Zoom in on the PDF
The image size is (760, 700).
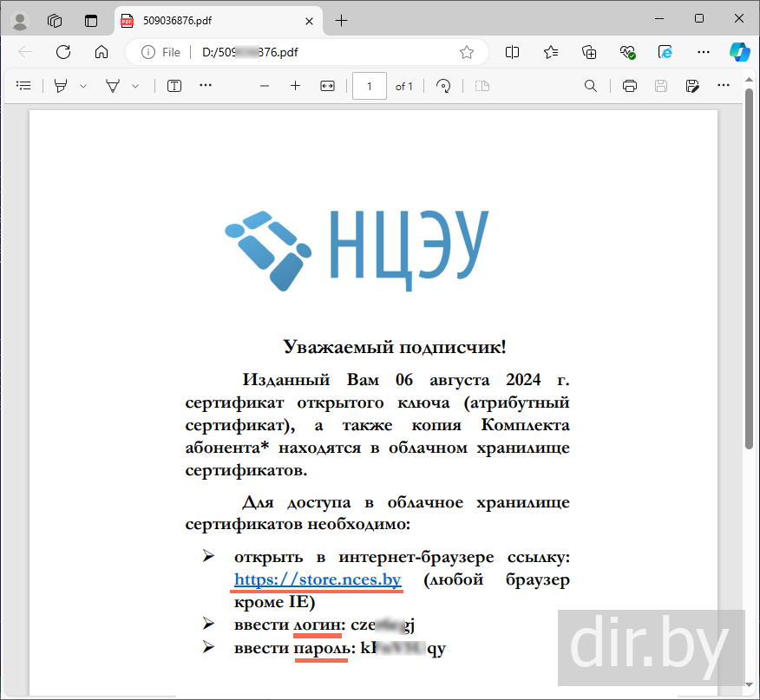pos(295,86)
